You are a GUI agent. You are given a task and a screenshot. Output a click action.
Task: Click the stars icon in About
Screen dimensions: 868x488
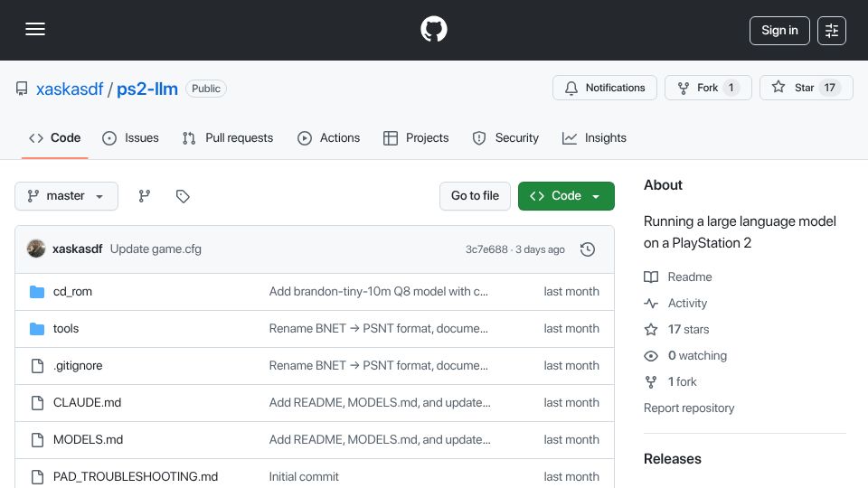coord(651,329)
